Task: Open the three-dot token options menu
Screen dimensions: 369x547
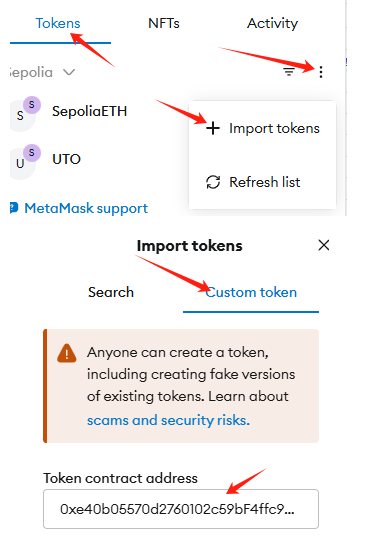Action: click(x=321, y=72)
